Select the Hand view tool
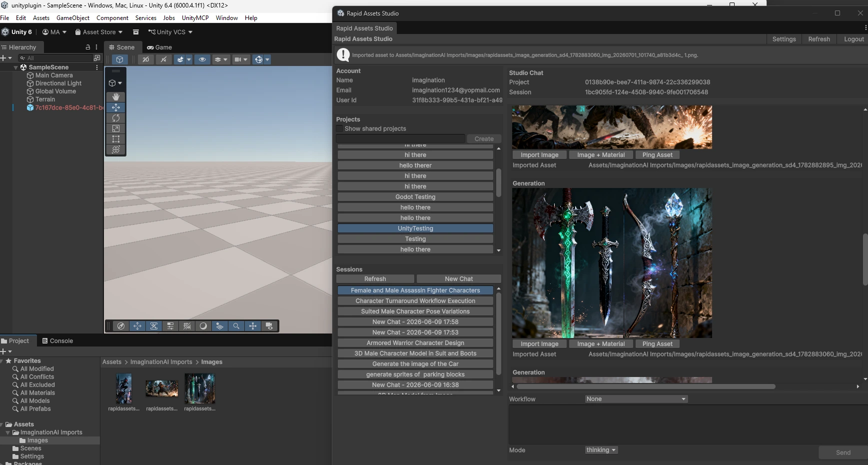868x465 pixels. pos(116,96)
